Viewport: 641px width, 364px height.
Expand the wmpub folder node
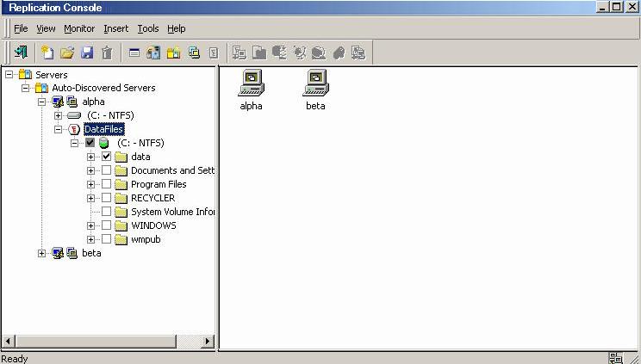click(90, 239)
